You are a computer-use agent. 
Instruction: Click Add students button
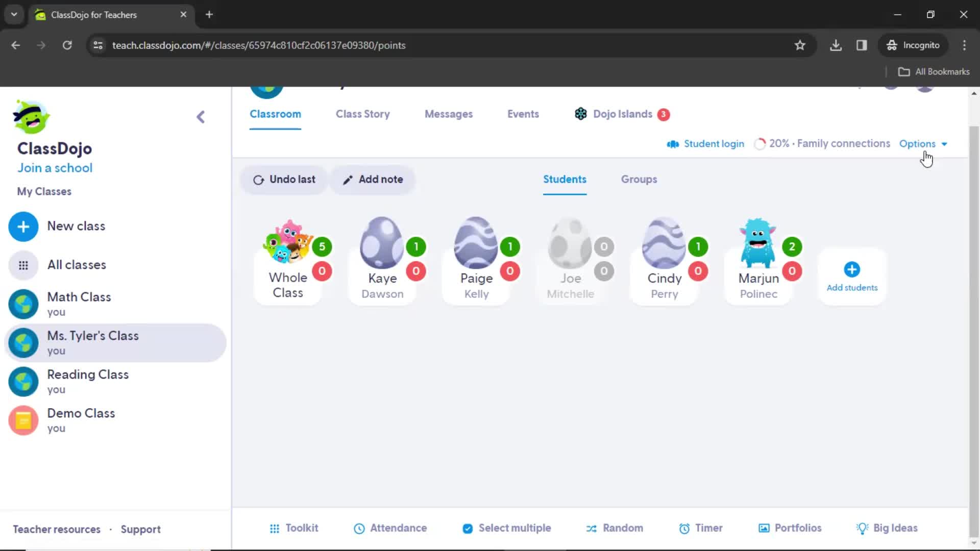point(852,277)
